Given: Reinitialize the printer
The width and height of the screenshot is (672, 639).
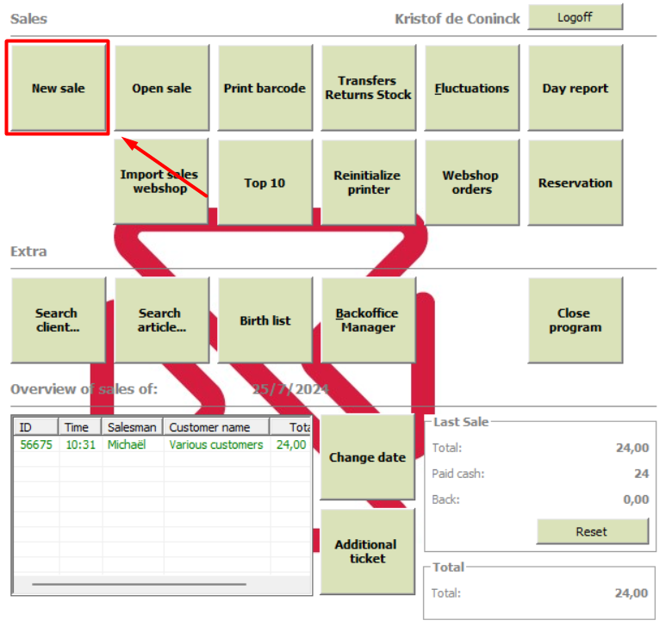Looking at the screenshot, I should [x=368, y=183].
